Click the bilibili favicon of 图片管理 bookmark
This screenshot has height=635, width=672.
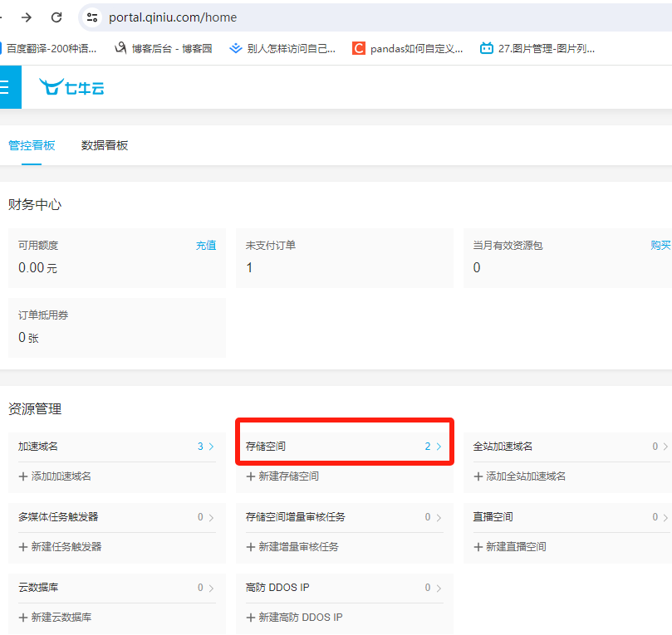coord(487,48)
